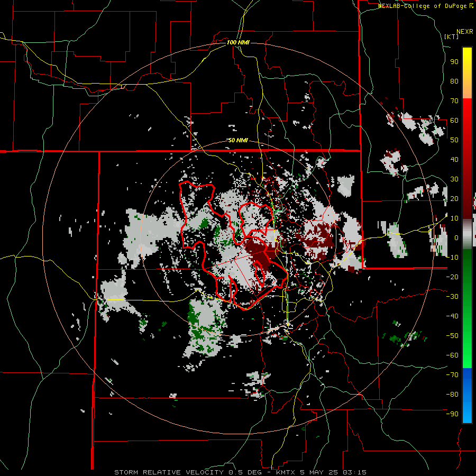Click the "70" scale label

[454, 101]
